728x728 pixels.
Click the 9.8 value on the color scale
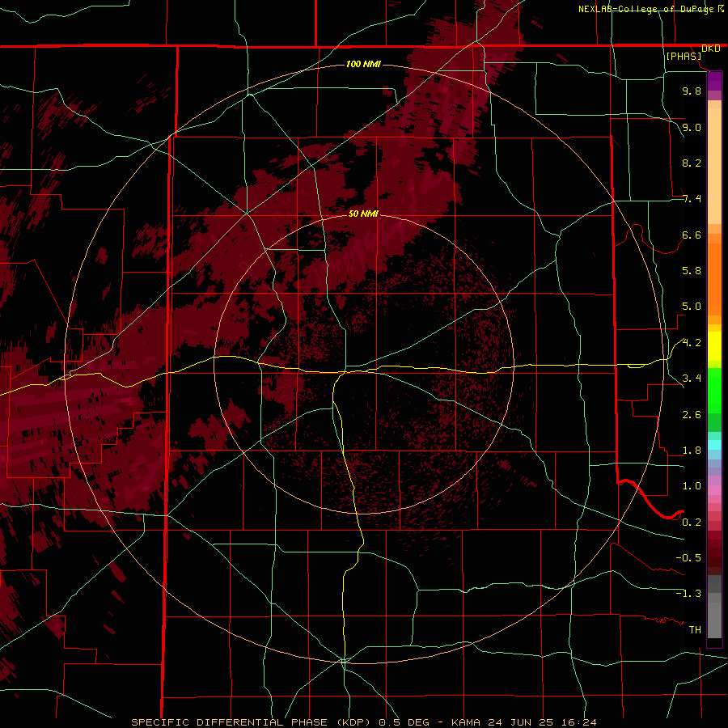[692, 91]
